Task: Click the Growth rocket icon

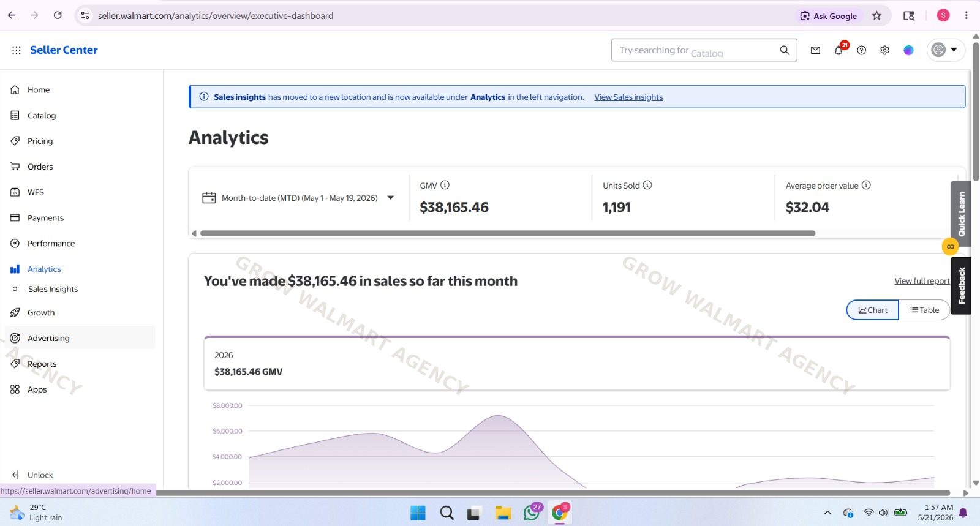Action: coord(15,313)
